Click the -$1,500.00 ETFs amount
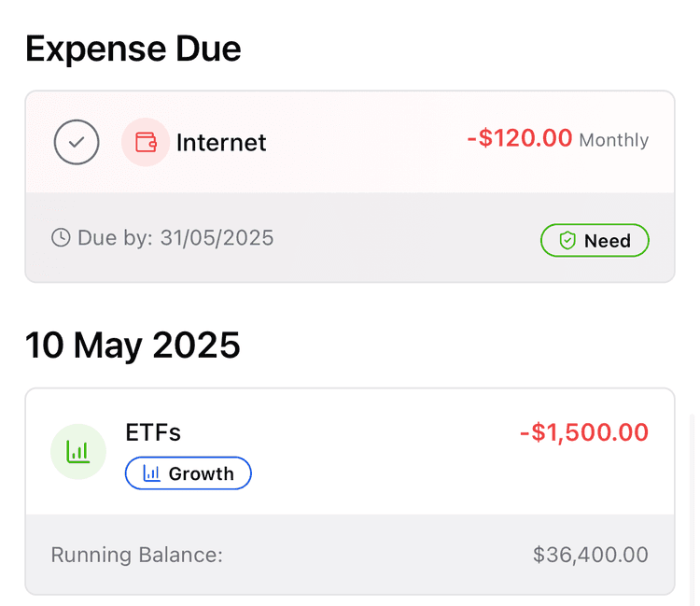This screenshot has height=606, width=700. coord(584,432)
